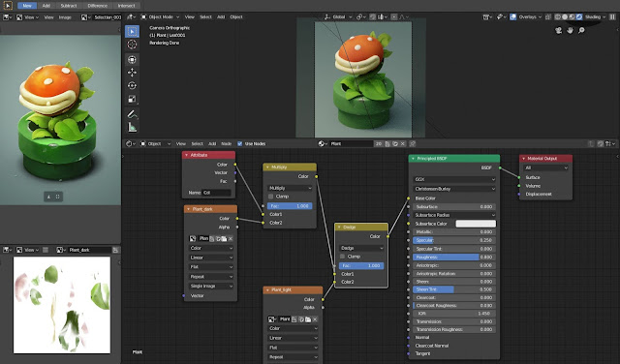The image size is (620, 364).
Task: Select Subtract selection mode
Action: click(69, 6)
